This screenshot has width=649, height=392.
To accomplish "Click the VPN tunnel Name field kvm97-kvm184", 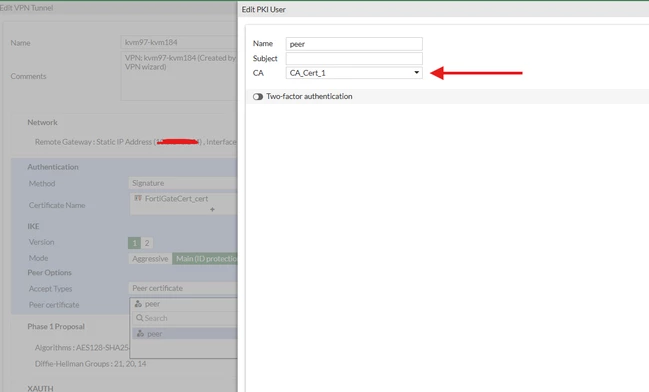I will [x=179, y=42].
